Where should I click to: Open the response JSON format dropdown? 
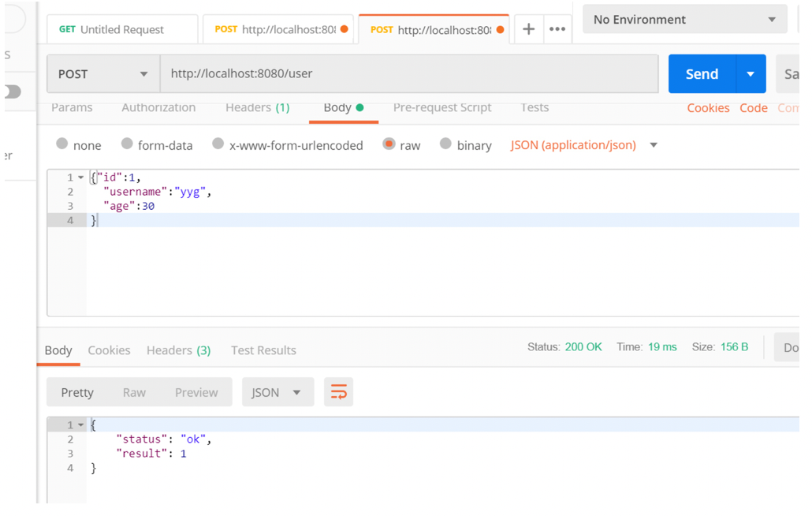pos(277,392)
